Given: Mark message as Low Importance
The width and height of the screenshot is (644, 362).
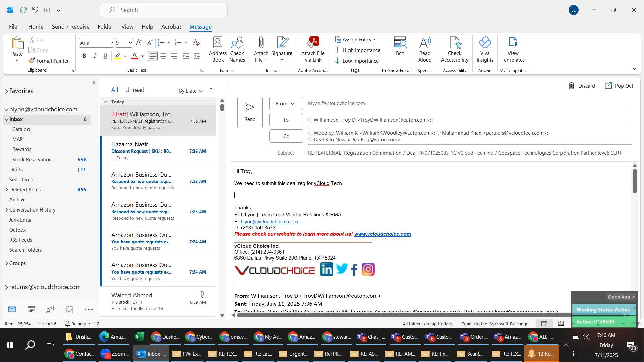Looking at the screenshot, I should click(x=357, y=61).
